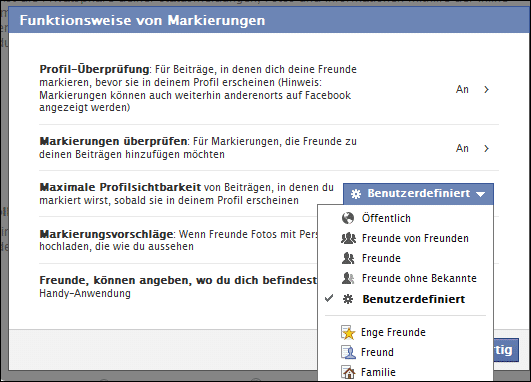
Task: Pick the Familie list entry
Action: pos(405,372)
